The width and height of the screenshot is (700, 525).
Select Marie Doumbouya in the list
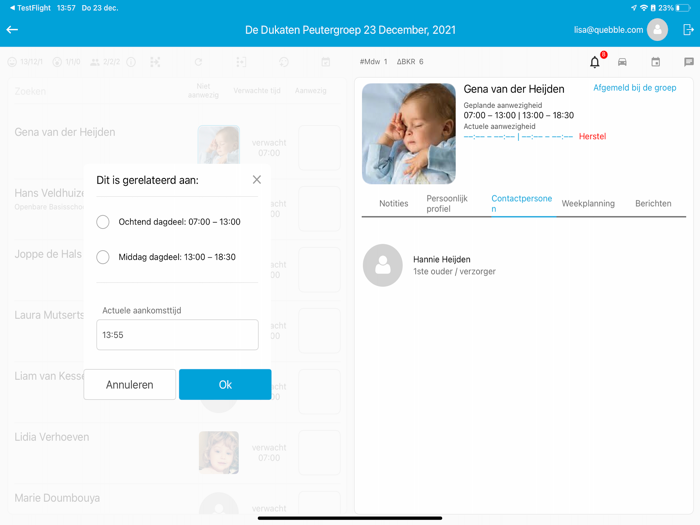pos(57,498)
